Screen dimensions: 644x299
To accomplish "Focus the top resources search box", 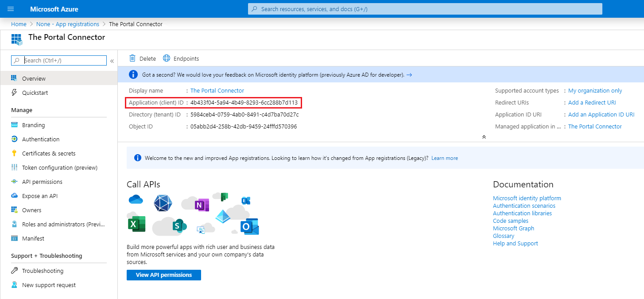I will (425, 9).
